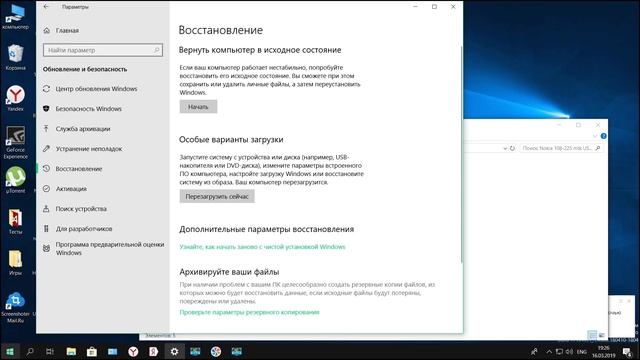Open taskbar search magnifier
Image resolution: width=640 pixels, height=360 pixels.
point(30,351)
